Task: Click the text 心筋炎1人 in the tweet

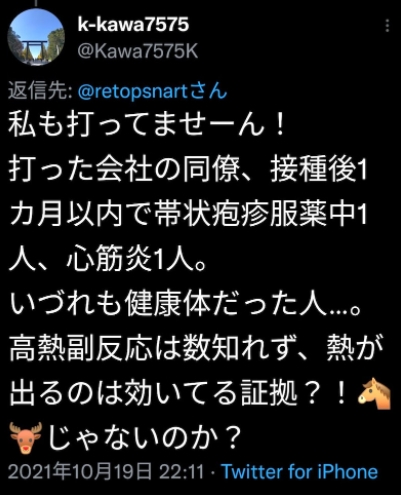Action: pyautogui.click(x=128, y=260)
